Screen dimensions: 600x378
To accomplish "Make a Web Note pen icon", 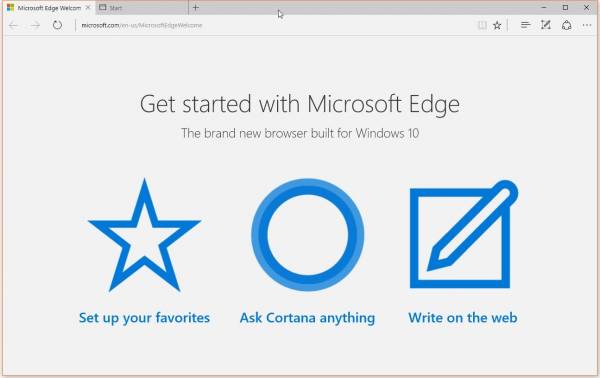I will point(546,25).
